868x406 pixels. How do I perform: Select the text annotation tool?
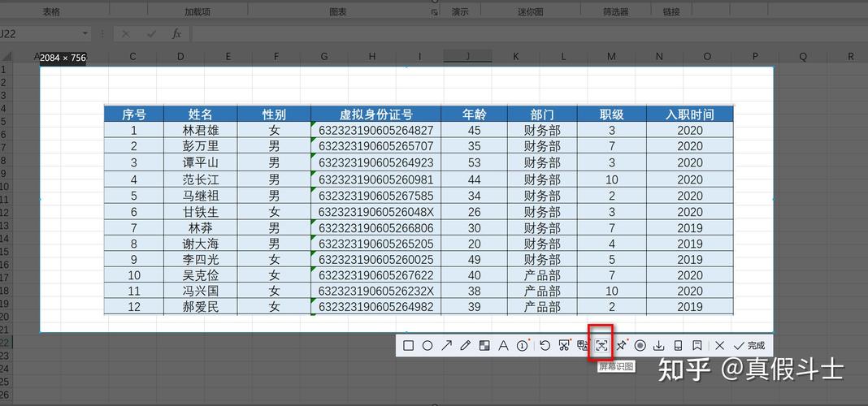click(503, 346)
